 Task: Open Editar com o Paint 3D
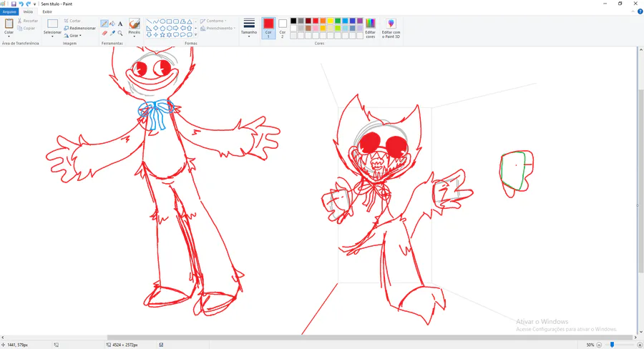391,29
